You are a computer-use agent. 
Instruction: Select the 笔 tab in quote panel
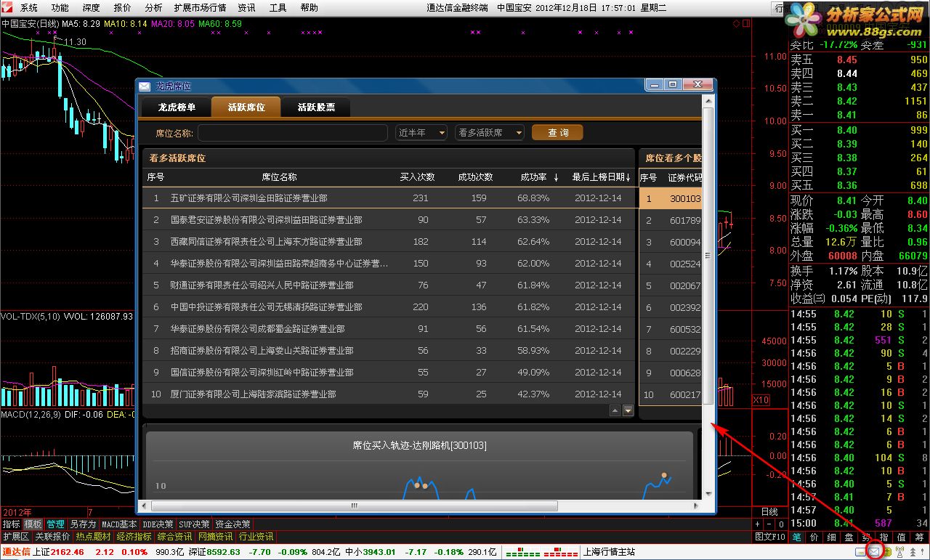(x=797, y=537)
